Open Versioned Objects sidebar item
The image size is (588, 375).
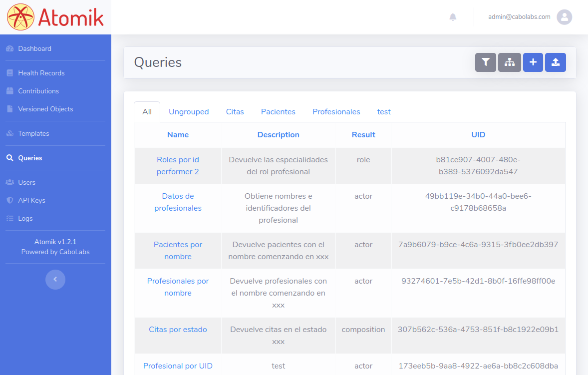click(x=45, y=109)
